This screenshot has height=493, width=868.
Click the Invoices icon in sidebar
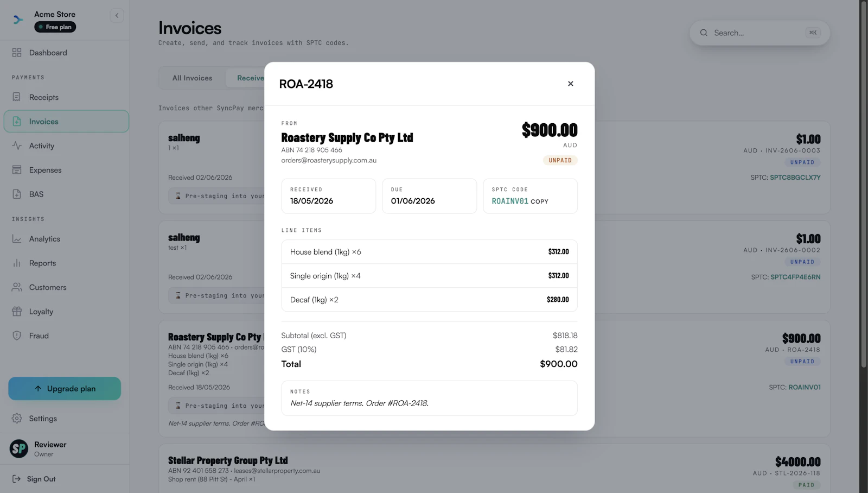click(17, 122)
